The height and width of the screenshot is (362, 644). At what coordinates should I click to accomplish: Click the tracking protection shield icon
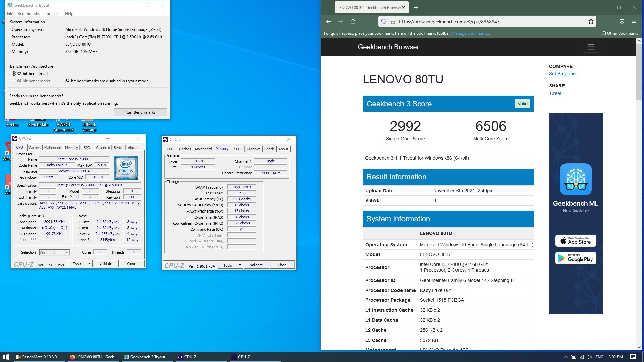click(x=384, y=22)
